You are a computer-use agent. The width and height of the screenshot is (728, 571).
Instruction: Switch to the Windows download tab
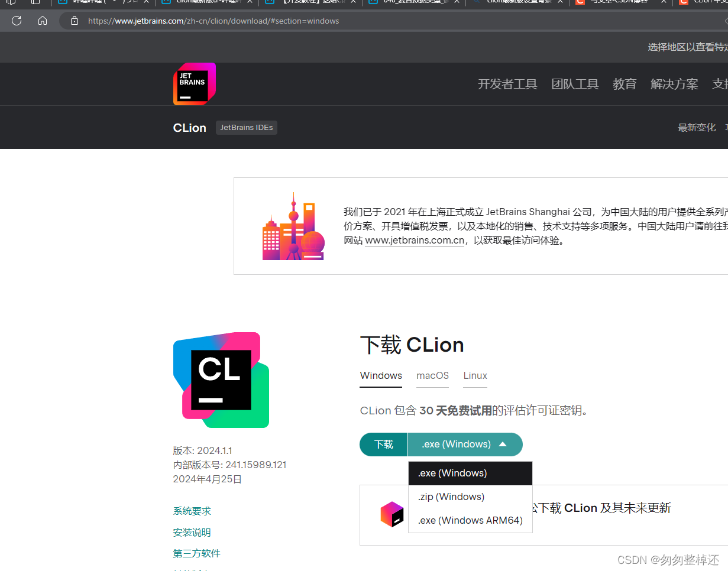[x=381, y=376]
